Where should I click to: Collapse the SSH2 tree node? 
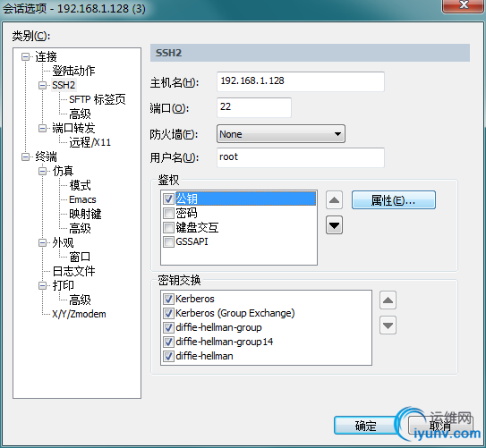[x=42, y=86]
